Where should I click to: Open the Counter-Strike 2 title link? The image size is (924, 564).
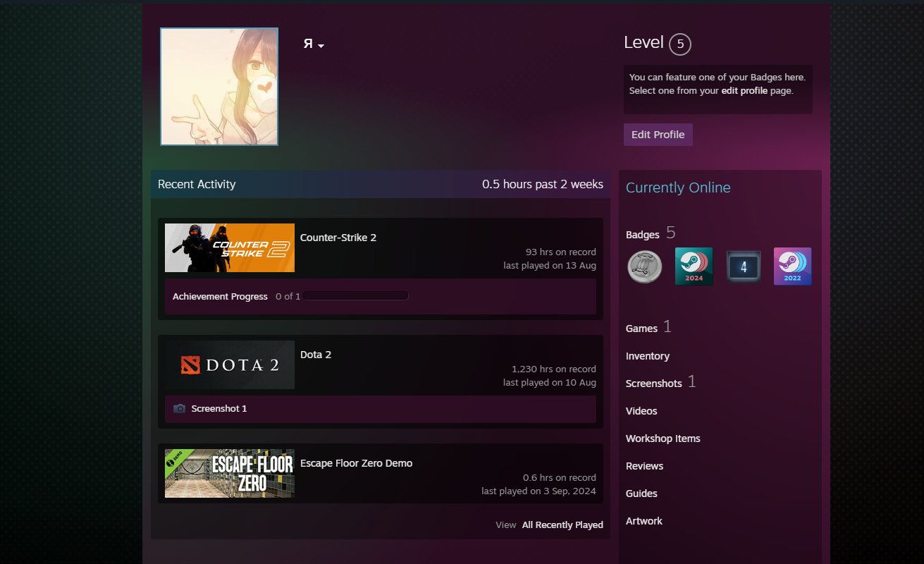point(338,238)
